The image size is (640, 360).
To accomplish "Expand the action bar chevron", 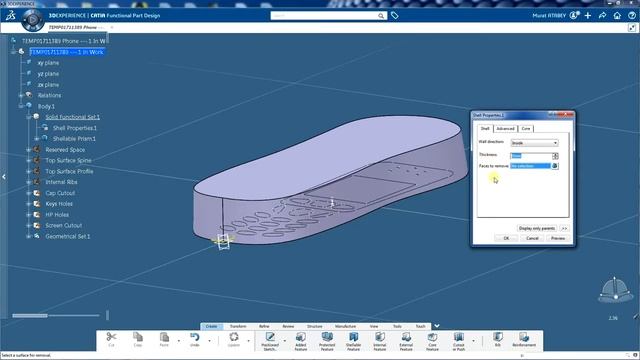I will 437,326.
